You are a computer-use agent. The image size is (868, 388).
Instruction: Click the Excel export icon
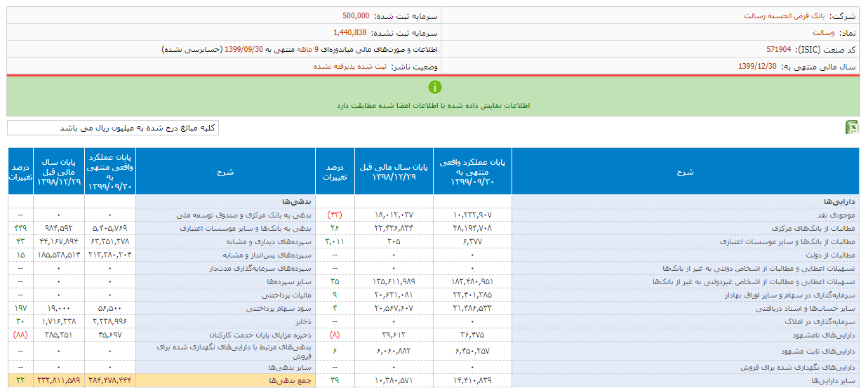pos(852,127)
